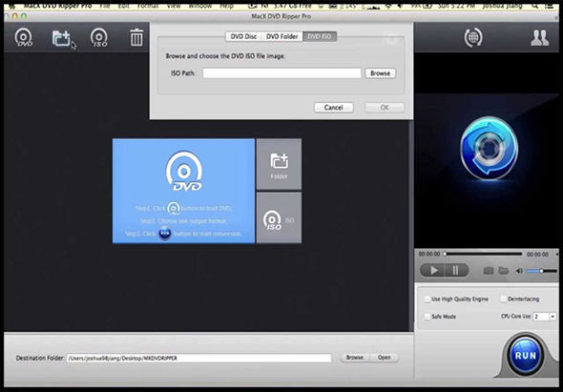Open the Help menu
Image resolution: width=563 pixels, height=392 pixels.
click(226, 6)
